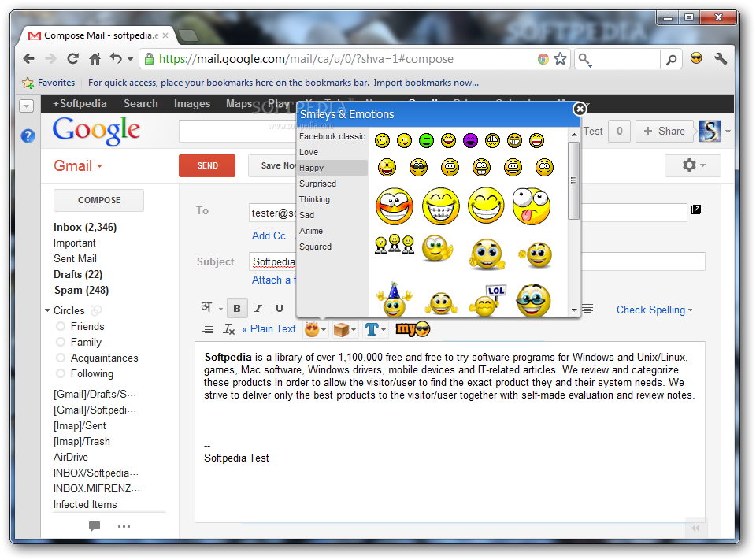This screenshot has height=560, width=756.
Task: Click the 'my' sunglasses smiley logo button
Action: (413, 329)
